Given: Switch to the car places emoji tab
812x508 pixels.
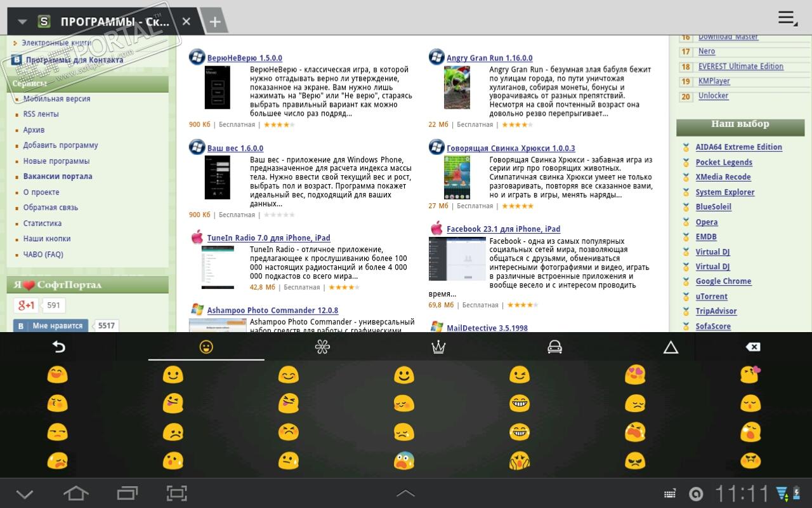Looking at the screenshot, I should pyautogui.click(x=554, y=347).
